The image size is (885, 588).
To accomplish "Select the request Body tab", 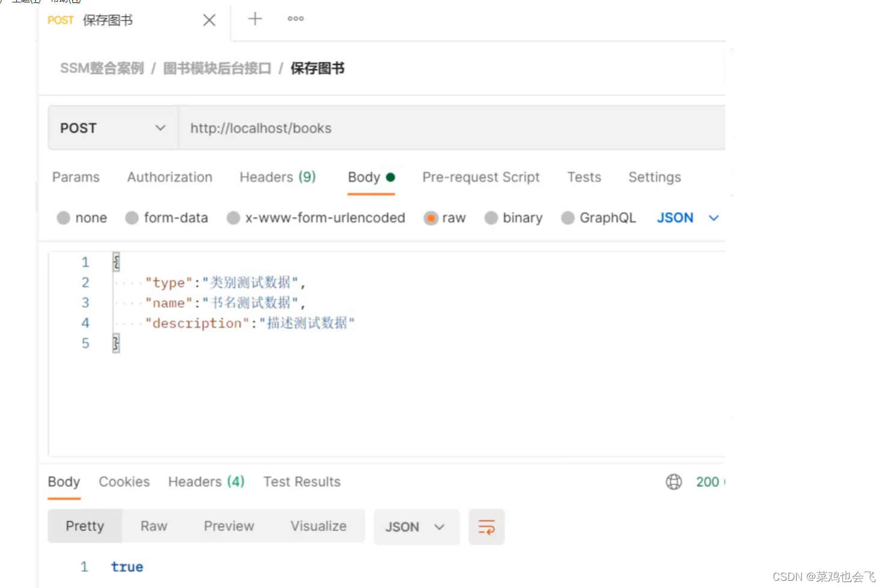I will (371, 177).
